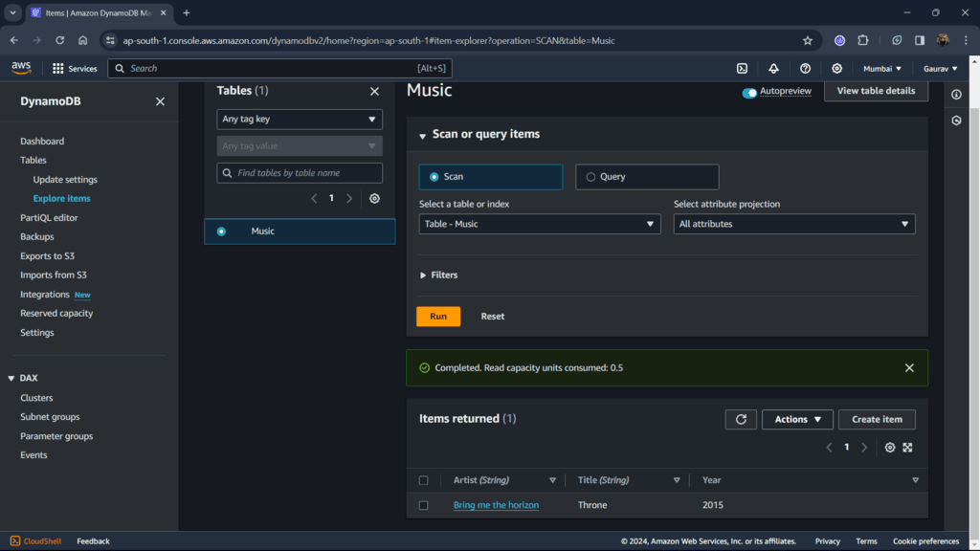
Task: Open the Mumbai region selector
Action: tap(881, 69)
